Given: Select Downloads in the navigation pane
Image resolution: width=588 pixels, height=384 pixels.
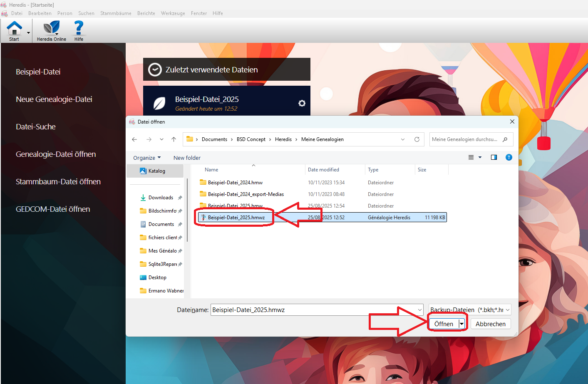Looking at the screenshot, I should pos(161,198).
